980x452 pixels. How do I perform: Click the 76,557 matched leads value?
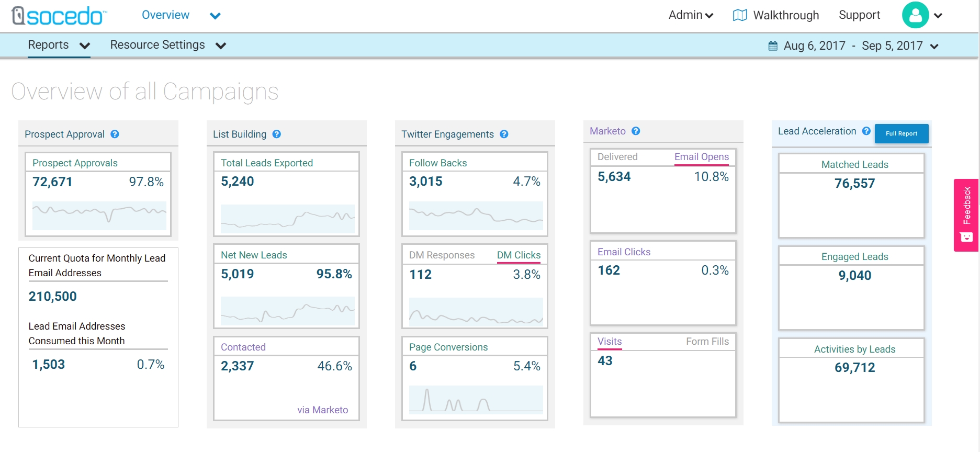pos(855,184)
